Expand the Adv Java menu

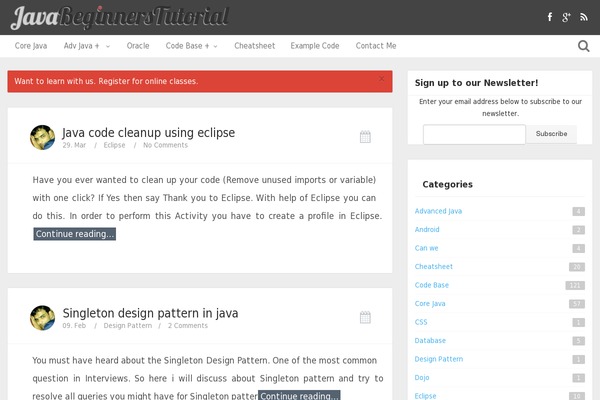coord(87,46)
